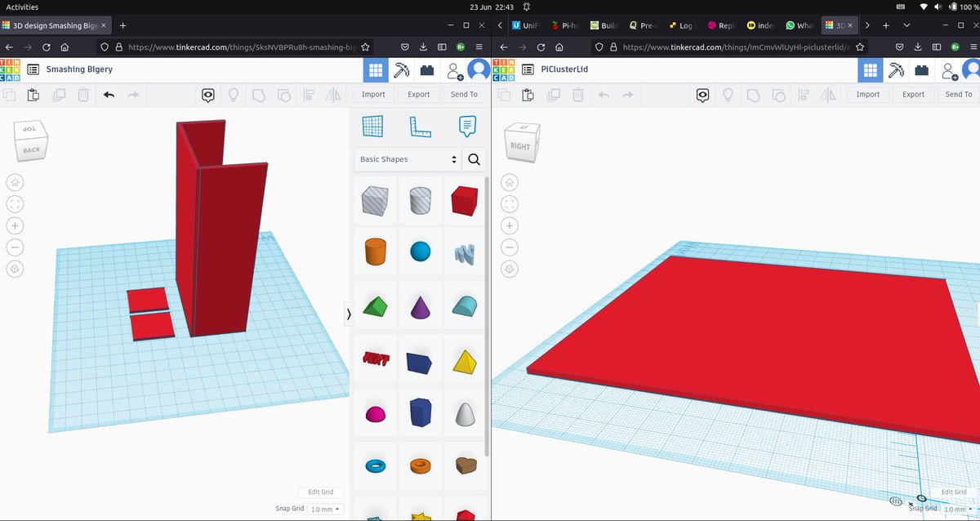Click Export in PiClusterLid window
Viewport: 980px width, 521px height.
point(913,95)
